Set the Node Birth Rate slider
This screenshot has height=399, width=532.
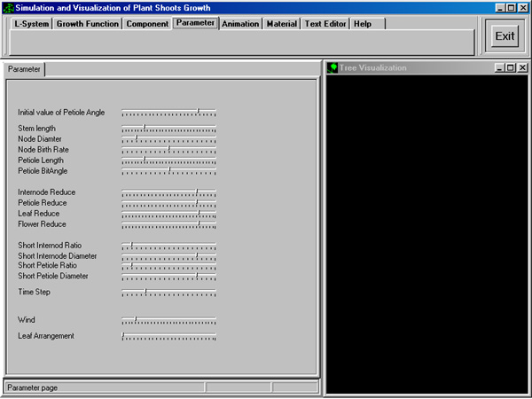[x=168, y=149]
